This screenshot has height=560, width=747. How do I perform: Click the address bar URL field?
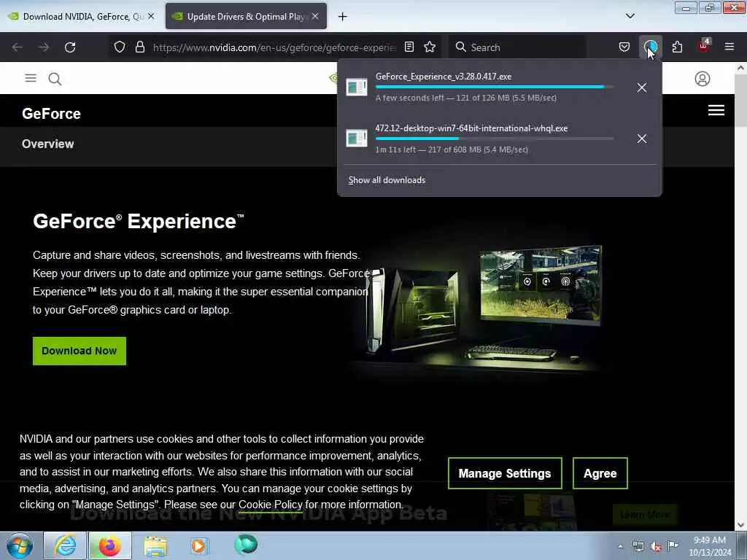pyautogui.click(x=274, y=47)
